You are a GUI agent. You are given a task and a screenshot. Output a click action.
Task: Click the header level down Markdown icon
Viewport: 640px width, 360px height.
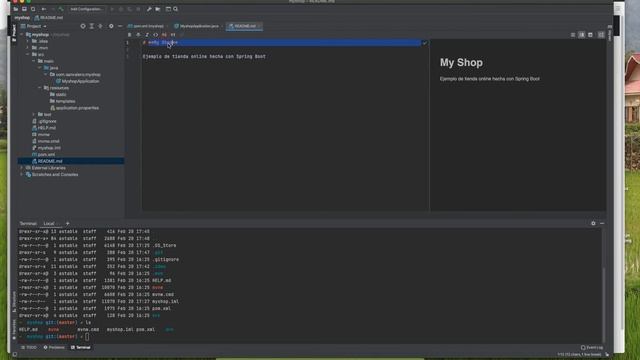(173, 35)
